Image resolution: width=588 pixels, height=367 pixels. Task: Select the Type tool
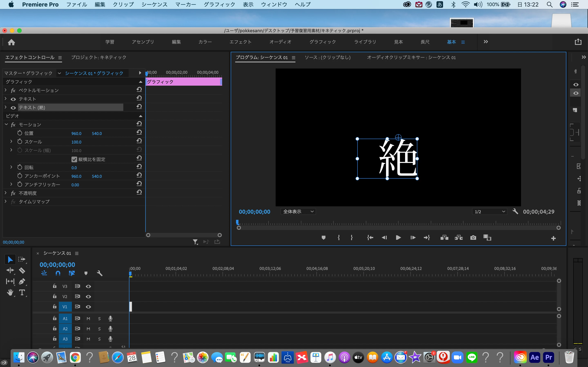pos(22,293)
